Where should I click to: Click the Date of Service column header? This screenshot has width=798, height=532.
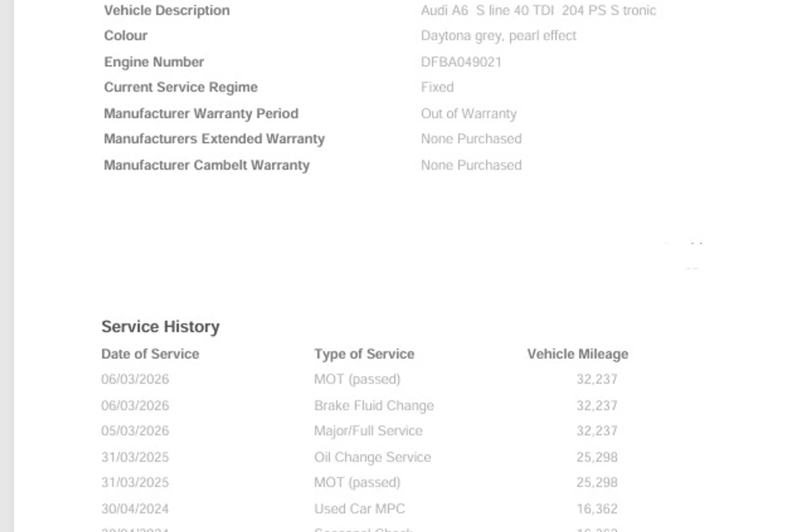tap(150, 354)
